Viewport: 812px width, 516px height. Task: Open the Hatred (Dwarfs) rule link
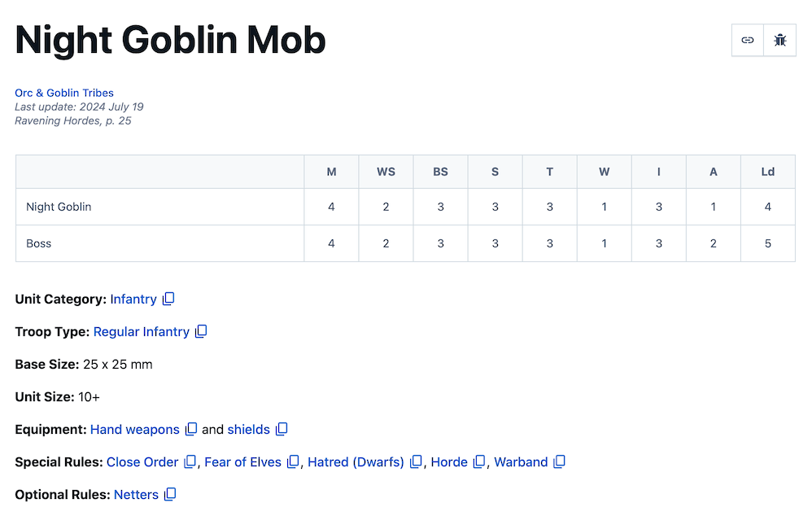click(x=356, y=462)
